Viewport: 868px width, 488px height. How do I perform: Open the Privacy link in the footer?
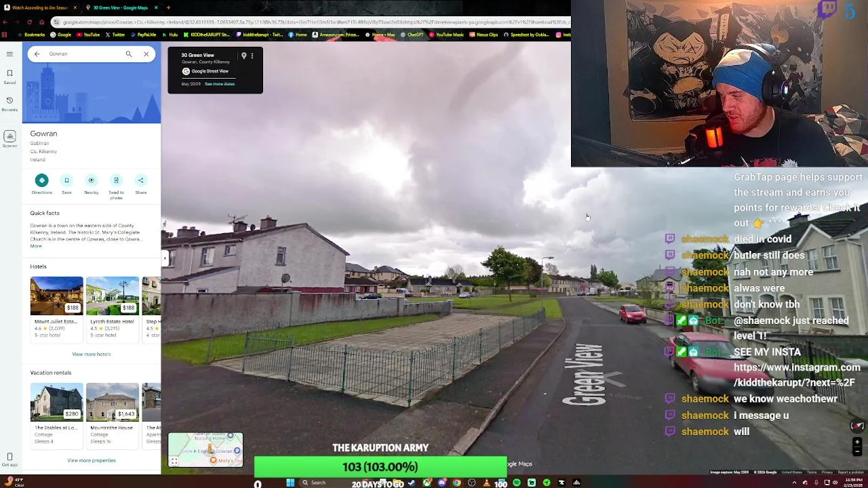coord(829,472)
